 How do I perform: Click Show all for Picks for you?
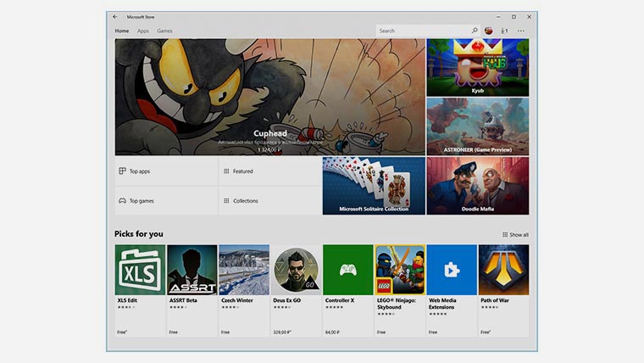(515, 235)
